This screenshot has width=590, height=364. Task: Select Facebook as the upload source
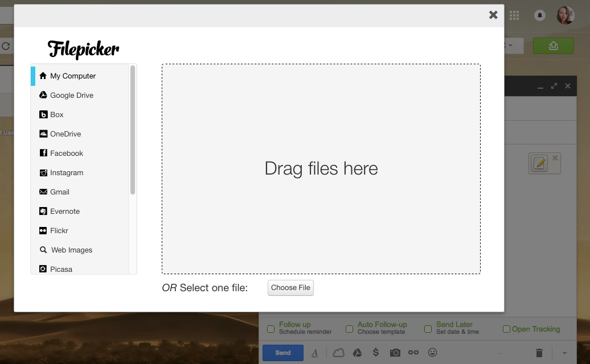pos(80,153)
